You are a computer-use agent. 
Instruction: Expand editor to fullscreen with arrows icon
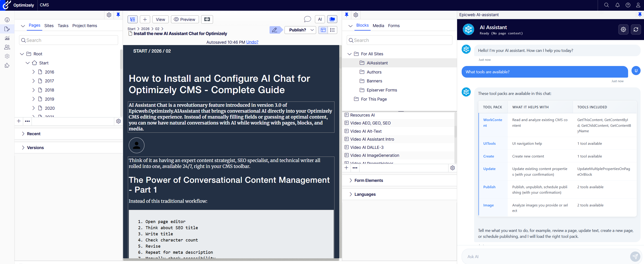pos(207,19)
